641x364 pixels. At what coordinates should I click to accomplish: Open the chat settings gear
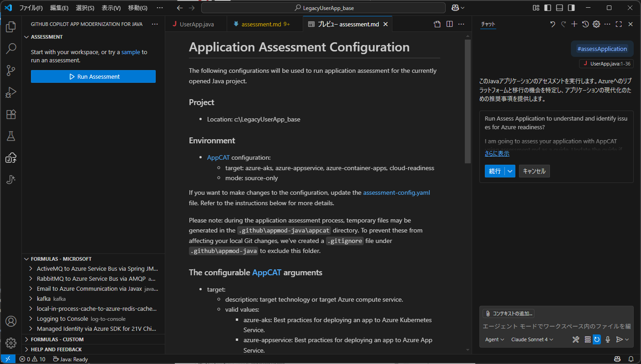point(596,24)
